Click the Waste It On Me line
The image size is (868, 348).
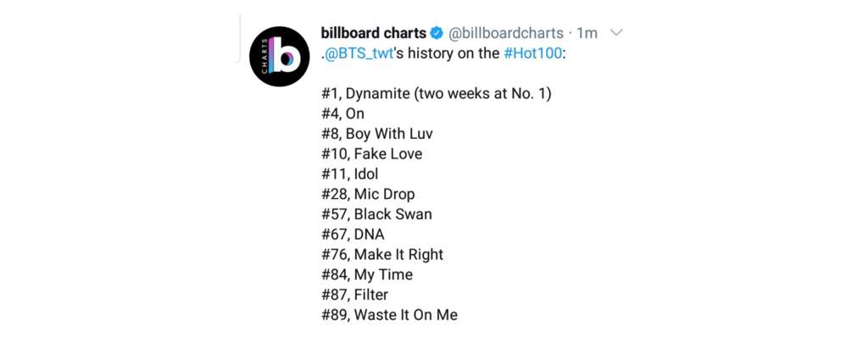click(x=389, y=315)
